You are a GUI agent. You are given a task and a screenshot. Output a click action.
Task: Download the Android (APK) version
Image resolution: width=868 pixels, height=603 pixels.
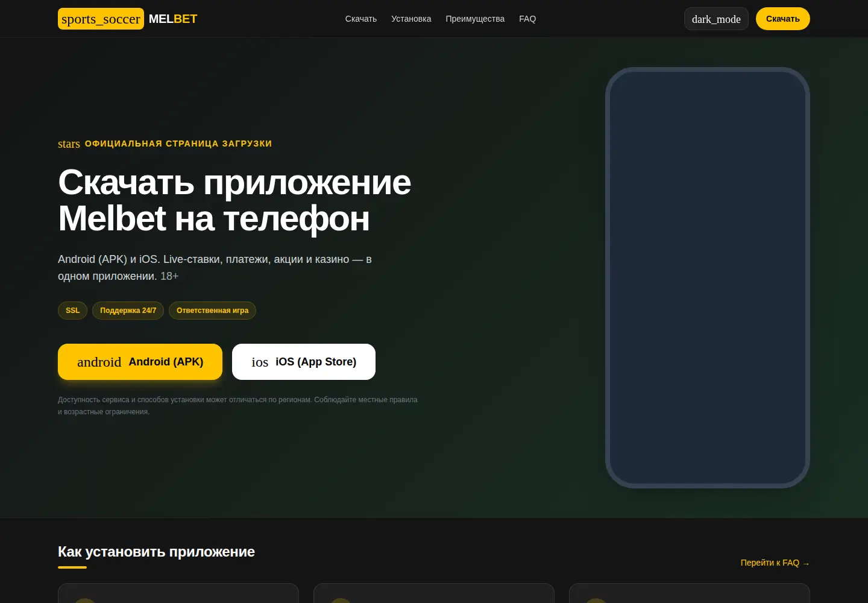140,362
